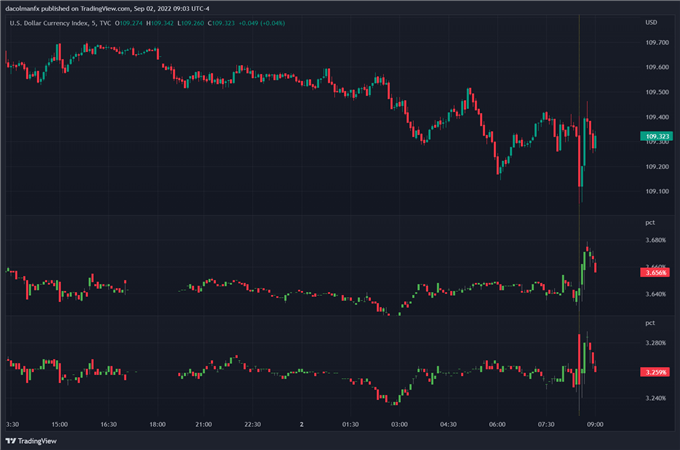
Task: Click the 3.640% axis label
Action: [655, 294]
